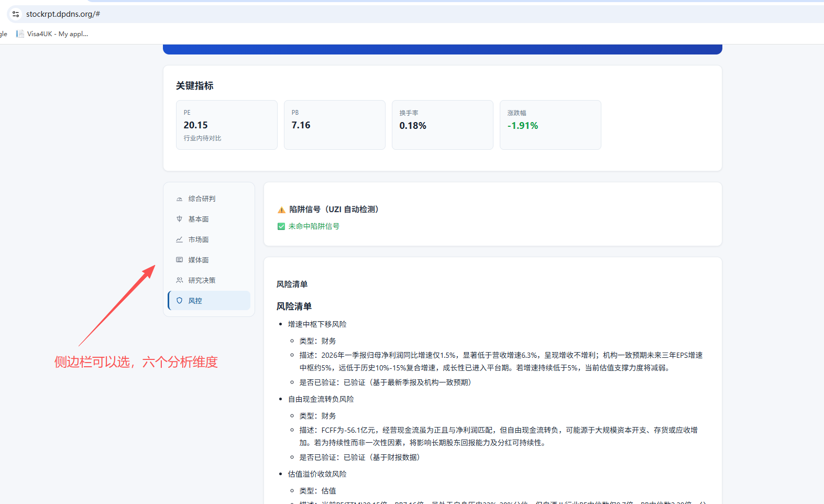Select the 媒体面 sidebar item
Image resolution: width=824 pixels, height=504 pixels.
(209, 260)
